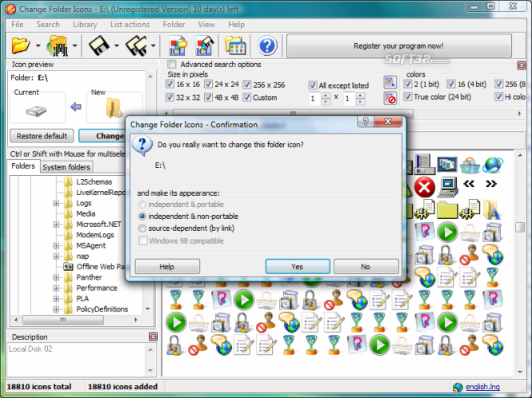Image resolution: width=532 pixels, height=398 pixels.
Task: Click the single floppy disk save icon
Action: [98, 46]
